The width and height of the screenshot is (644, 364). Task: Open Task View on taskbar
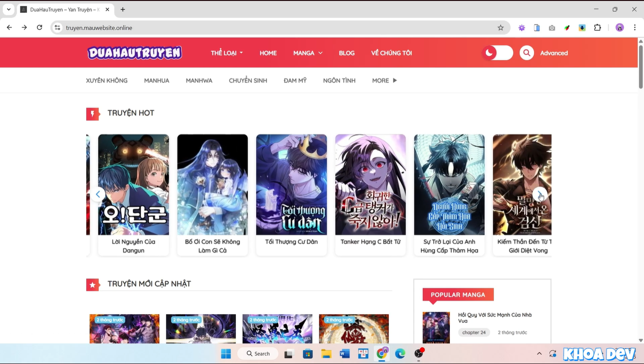tap(289, 354)
